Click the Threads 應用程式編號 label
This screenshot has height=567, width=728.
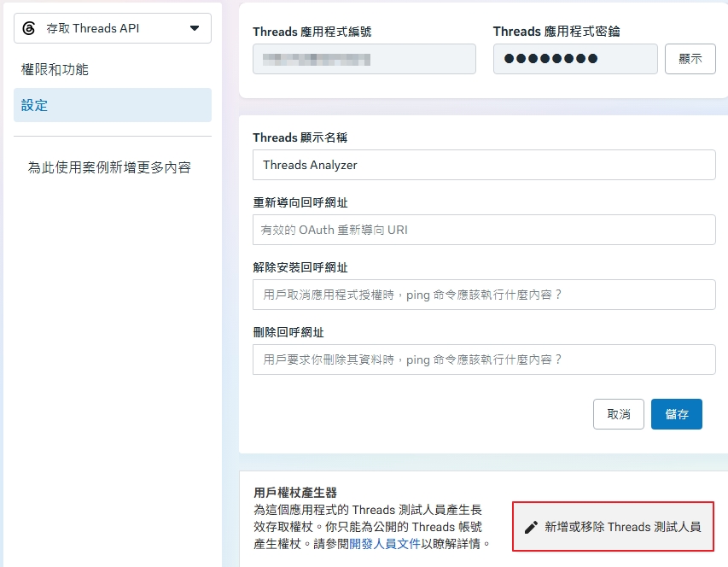tap(312, 32)
